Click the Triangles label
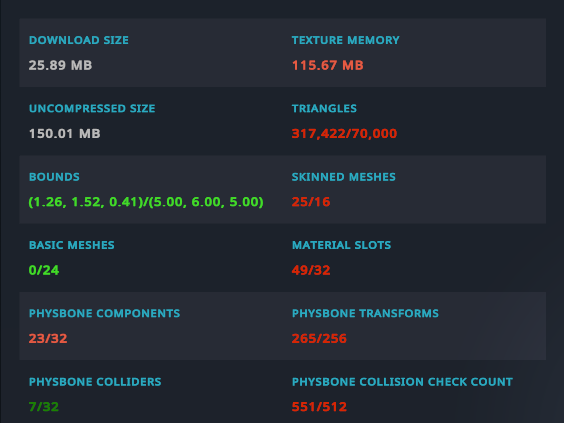564x423 pixels. coord(324,108)
